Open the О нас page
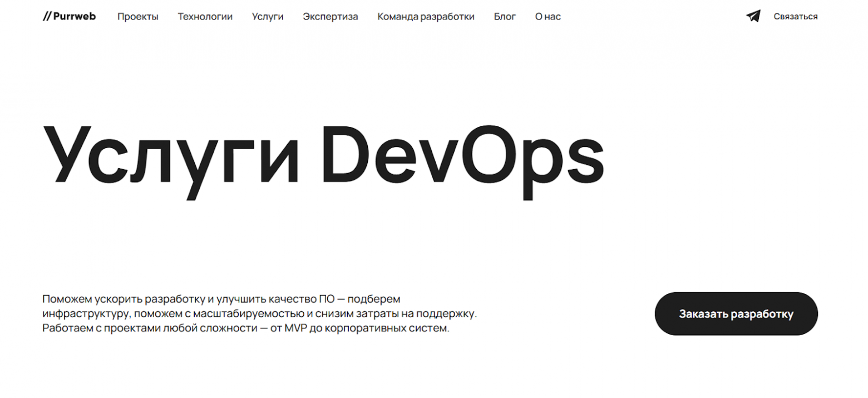Viewport: 868px width, 398px height. tap(548, 16)
